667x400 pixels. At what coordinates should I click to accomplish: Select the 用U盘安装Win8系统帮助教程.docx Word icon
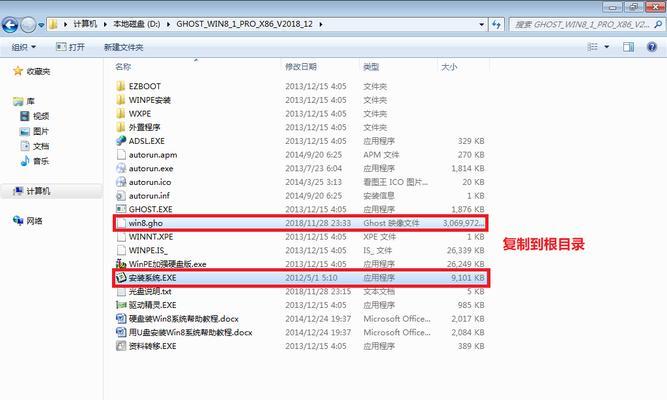[x=121, y=332]
